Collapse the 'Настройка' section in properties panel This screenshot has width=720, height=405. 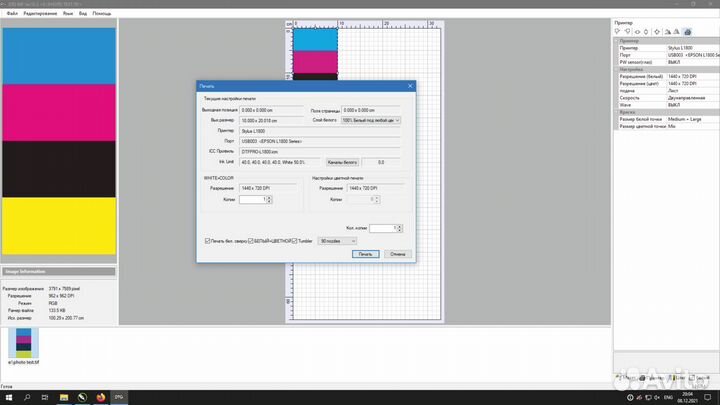[617, 69]
